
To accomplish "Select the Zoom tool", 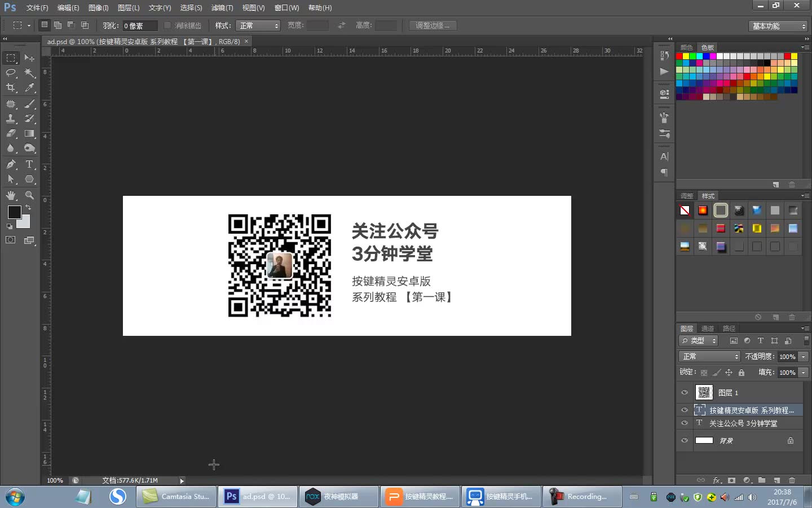I will (29, 195).
